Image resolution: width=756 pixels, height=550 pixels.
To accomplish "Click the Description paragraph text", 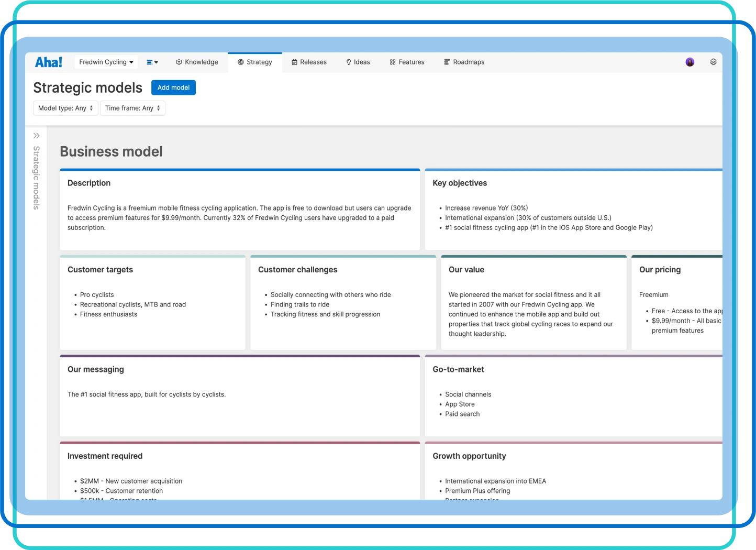I will click(239, 218).
